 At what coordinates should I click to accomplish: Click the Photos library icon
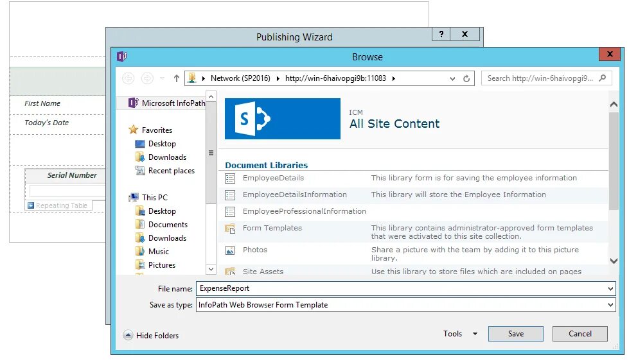pyautogui.click(x=230, y=250)
